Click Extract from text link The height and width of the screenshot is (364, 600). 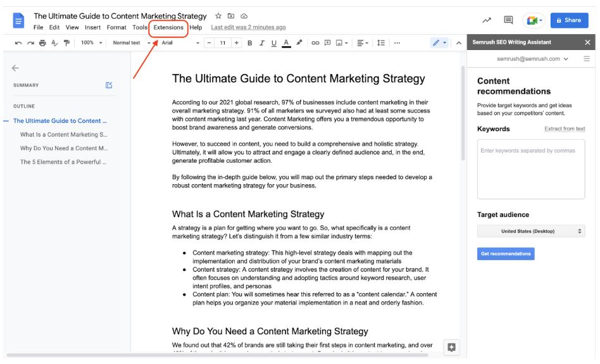click(x=565, y=129)
